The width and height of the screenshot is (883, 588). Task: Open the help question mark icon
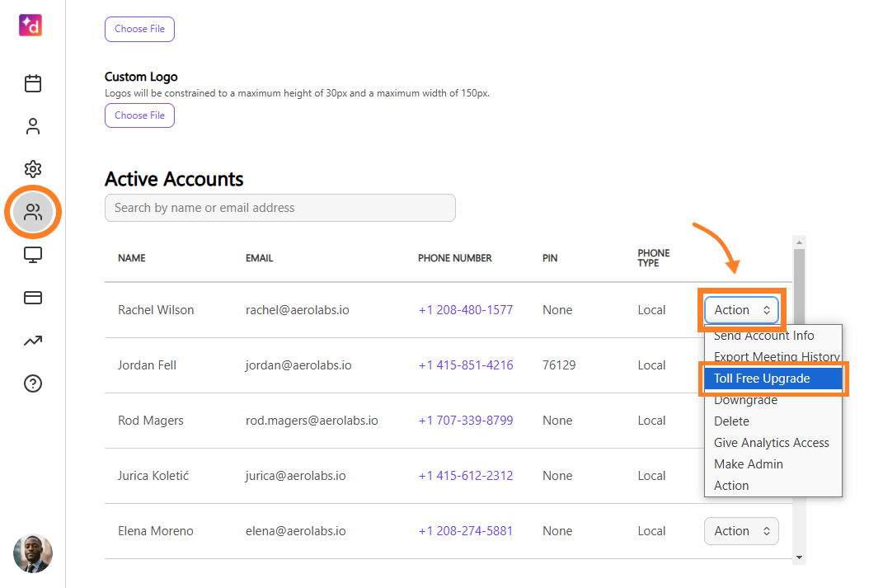point(33,383)
